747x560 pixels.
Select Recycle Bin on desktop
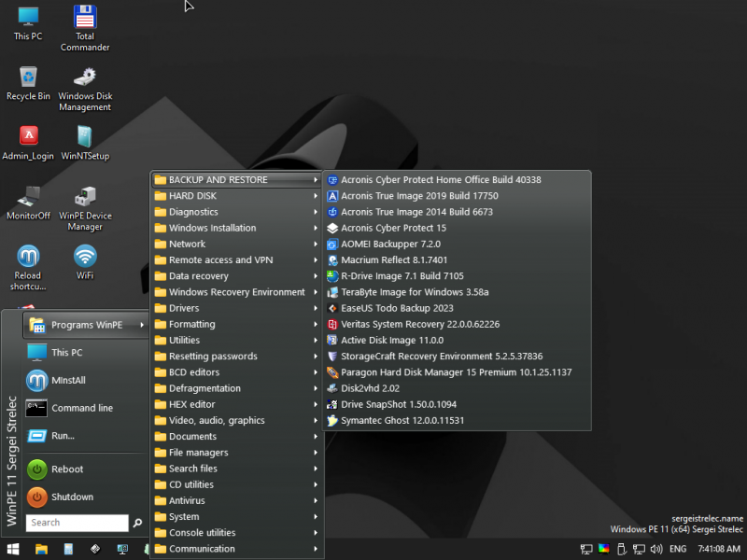point(28,83)
